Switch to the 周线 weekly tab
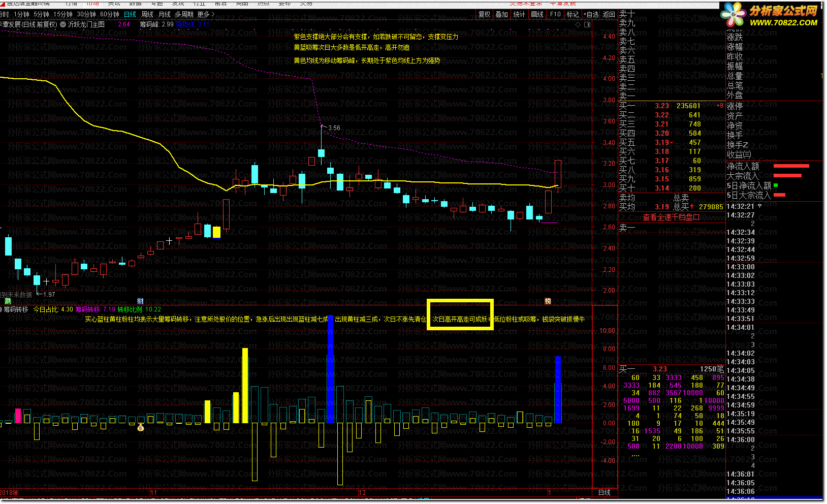Image resolution: width=827 pixels, height=504 pixels. pyautogui.click(x=147, y=14)
